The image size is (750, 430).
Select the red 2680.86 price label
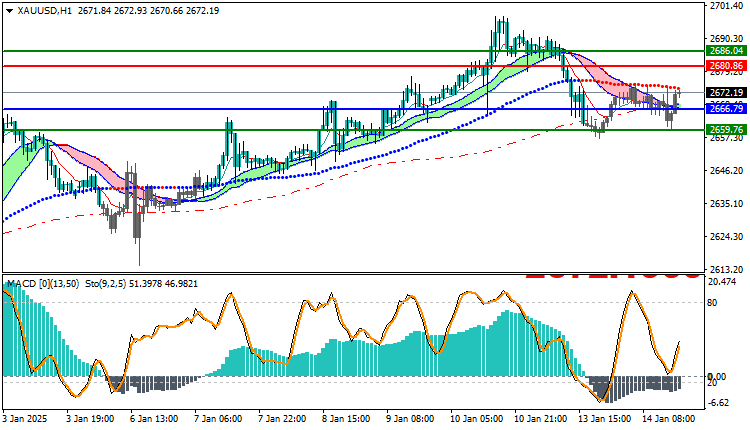tap(726, 66)
